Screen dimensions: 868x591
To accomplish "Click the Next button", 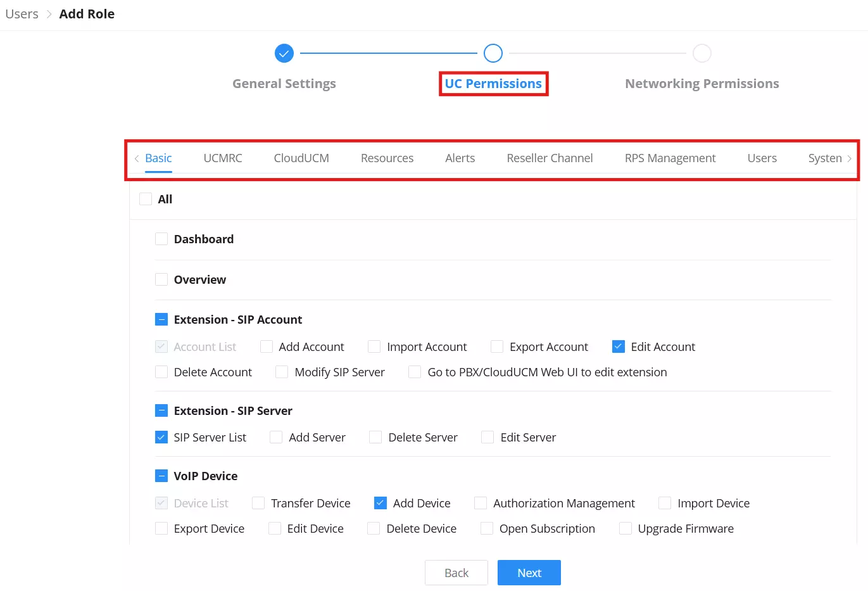I will click(529, 573).
